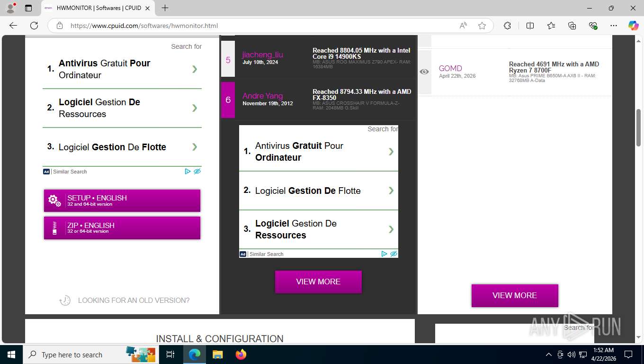
Task: Click AdChoices triangle icon in left ad
Action: click(188, 172)
